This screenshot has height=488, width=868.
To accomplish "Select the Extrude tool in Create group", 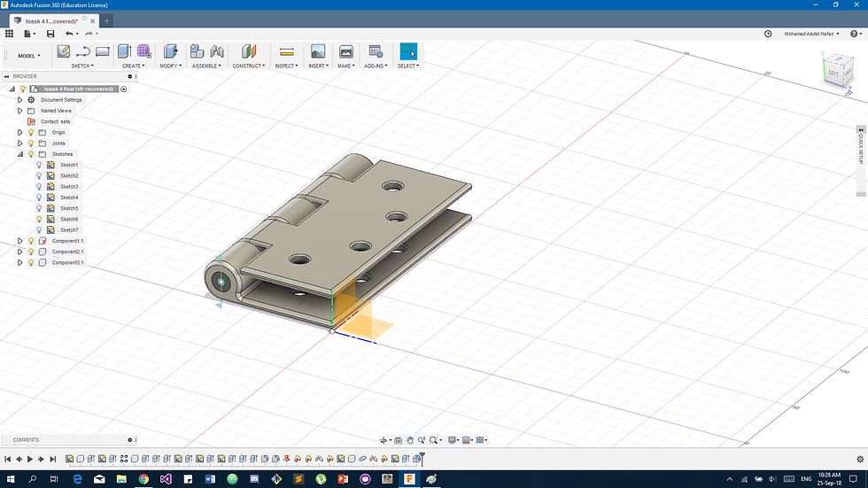I will coord(124,51).
